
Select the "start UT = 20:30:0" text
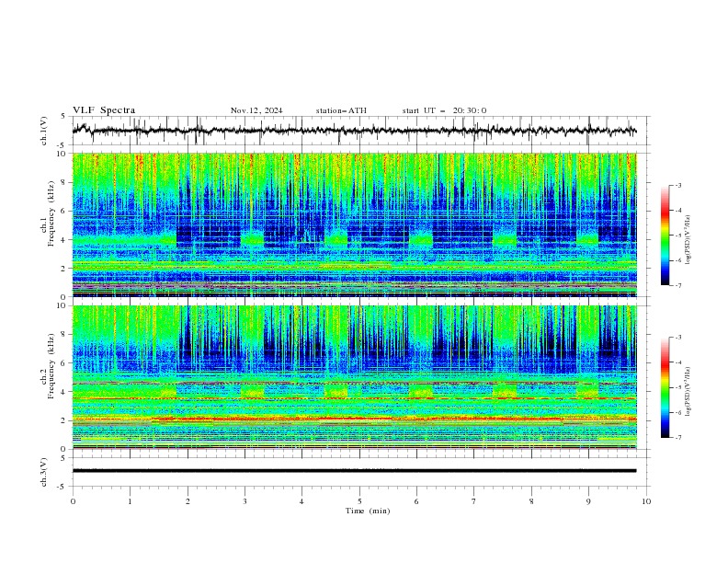(444, 110)
